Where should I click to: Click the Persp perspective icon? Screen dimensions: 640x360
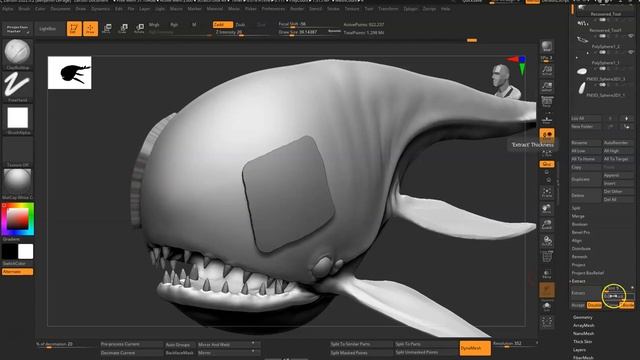[x=547, y=102]
